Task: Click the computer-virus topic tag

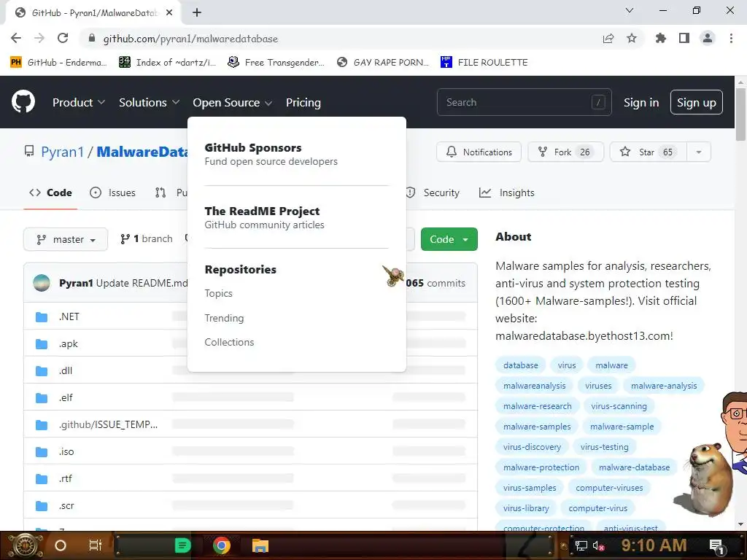Action: [598, 508]
